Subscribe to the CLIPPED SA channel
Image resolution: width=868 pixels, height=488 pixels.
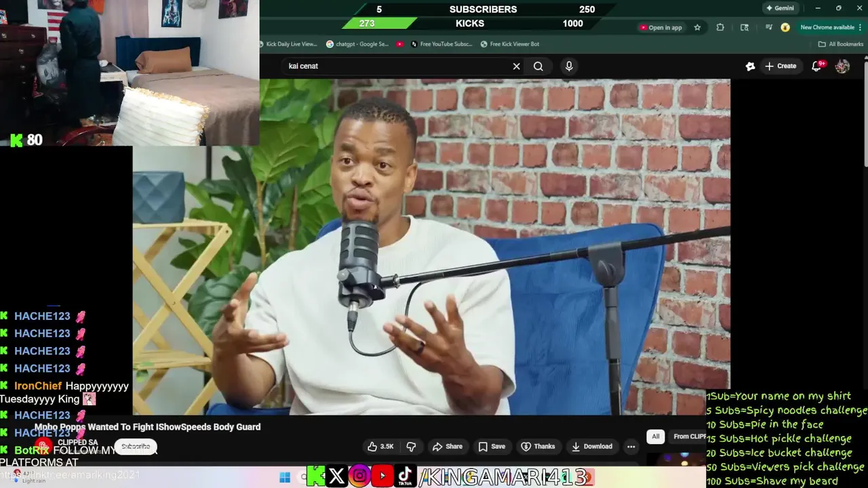136,446
